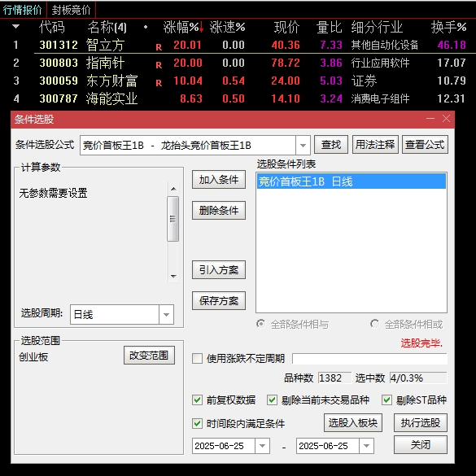
Task: Switch to the 行情报价 tab
Action: [x=23, y=10]
